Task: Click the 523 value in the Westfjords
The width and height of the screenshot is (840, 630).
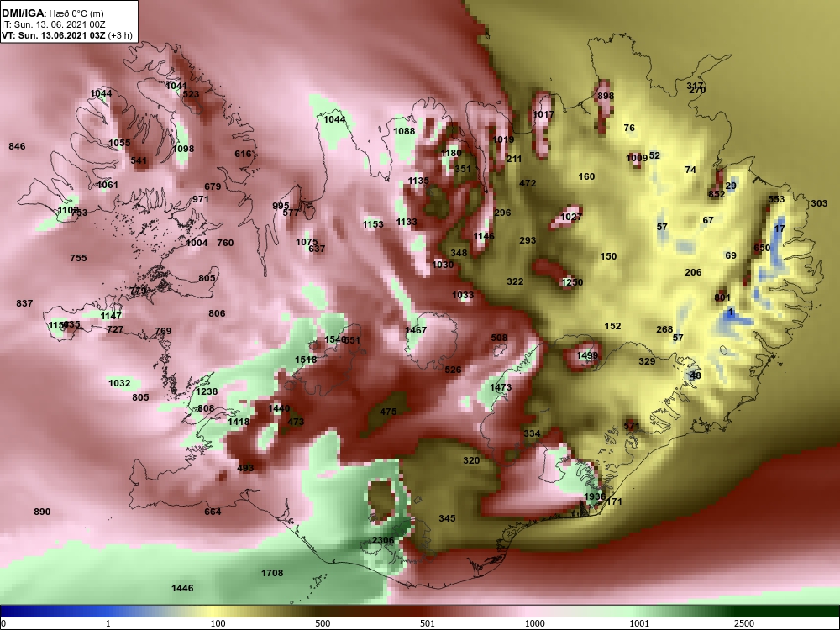Action: [192, 94]
